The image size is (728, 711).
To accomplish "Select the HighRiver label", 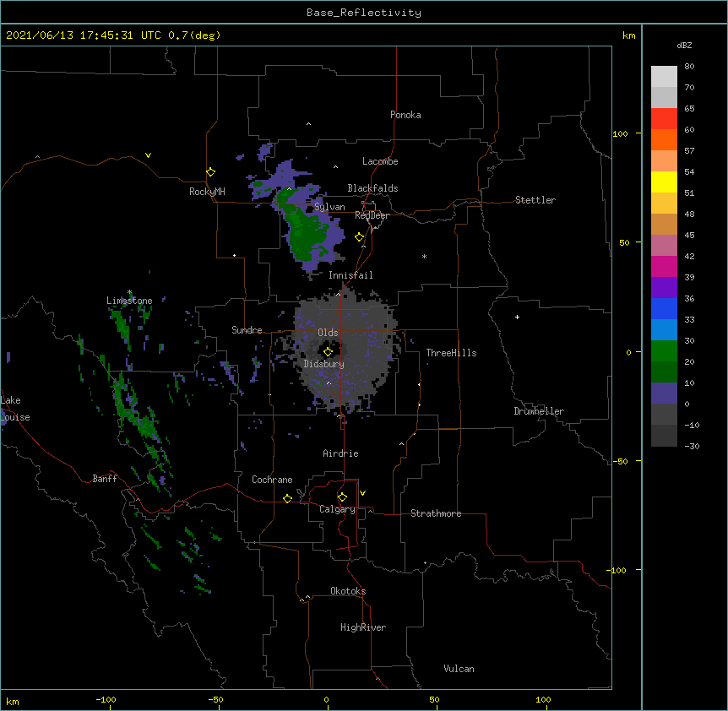I will 363,627.
